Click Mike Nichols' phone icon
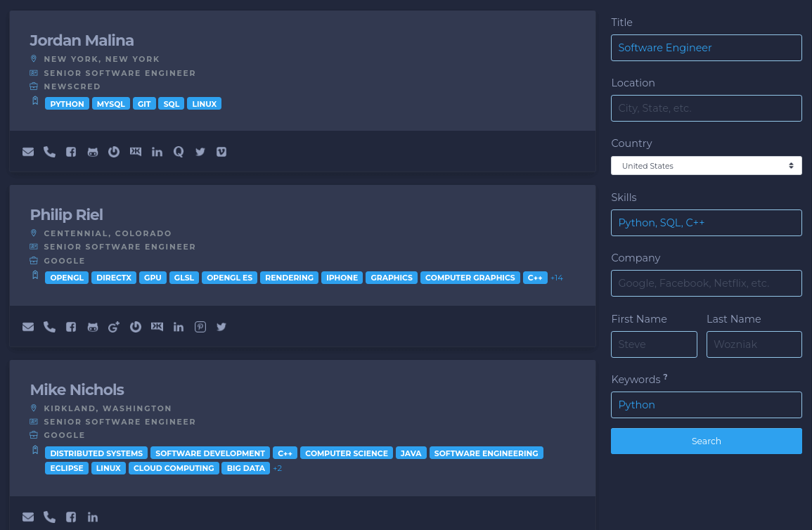The image size is (812, 530). tap(49, 517)
